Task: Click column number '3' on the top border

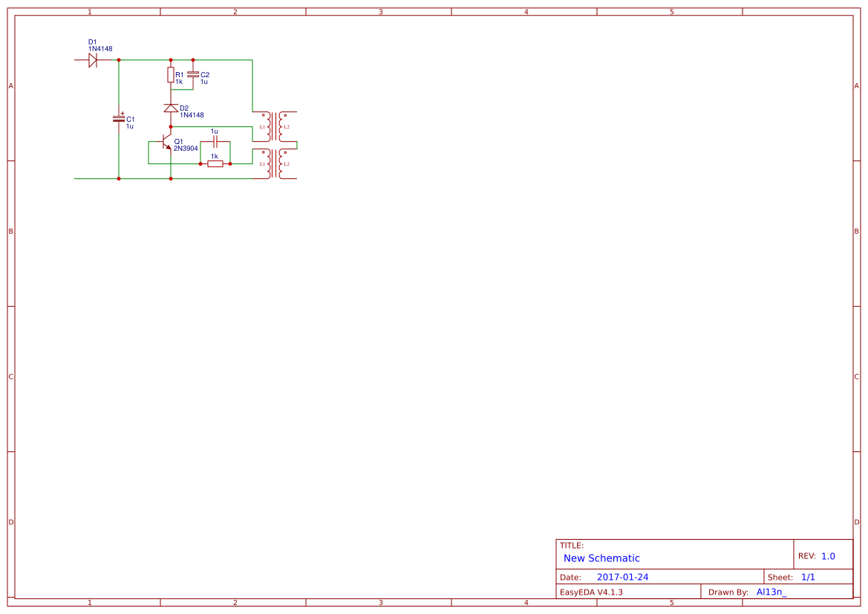Action: [380, 10]
